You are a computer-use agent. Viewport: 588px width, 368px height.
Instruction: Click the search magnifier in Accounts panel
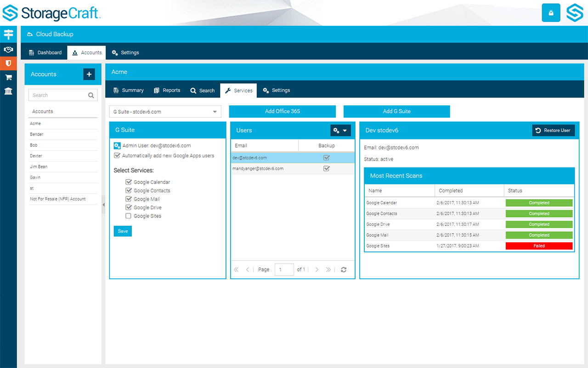91,95
